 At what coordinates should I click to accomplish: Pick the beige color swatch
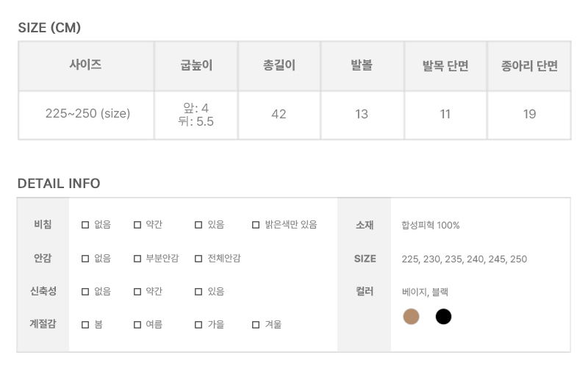click(412, 317)
